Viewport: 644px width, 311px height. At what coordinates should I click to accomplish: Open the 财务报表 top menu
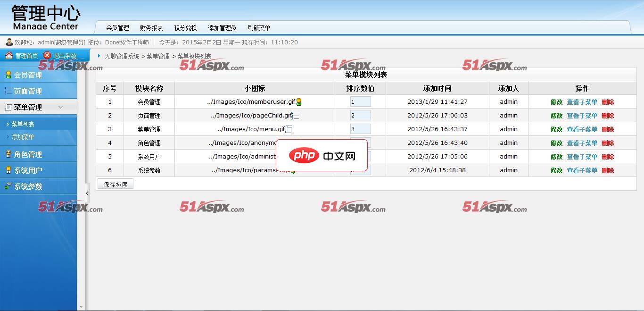coord(151,28)
